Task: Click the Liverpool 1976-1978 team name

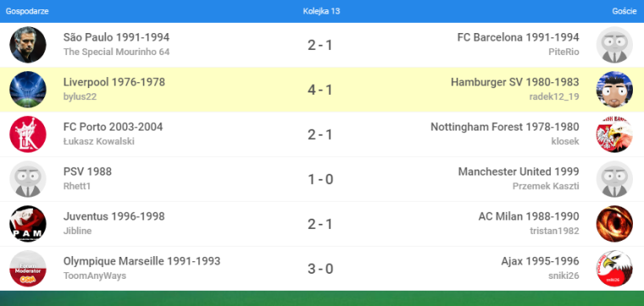Action: point(114,82)
